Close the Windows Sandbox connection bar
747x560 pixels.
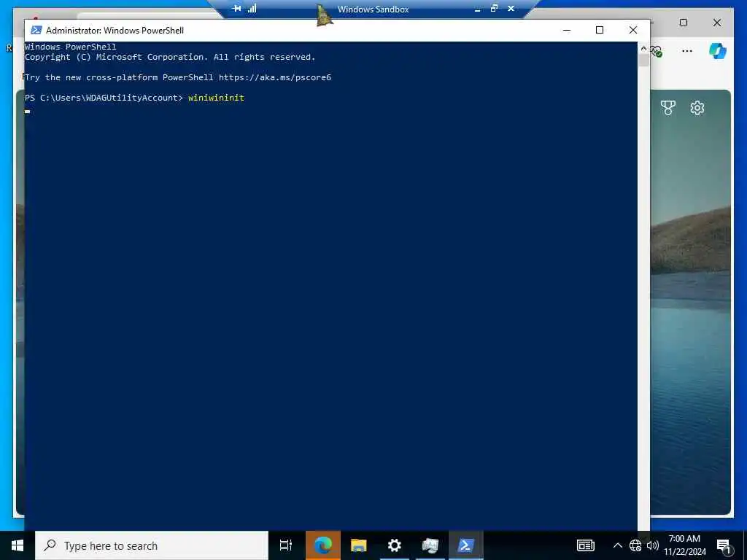click(511, 9)
